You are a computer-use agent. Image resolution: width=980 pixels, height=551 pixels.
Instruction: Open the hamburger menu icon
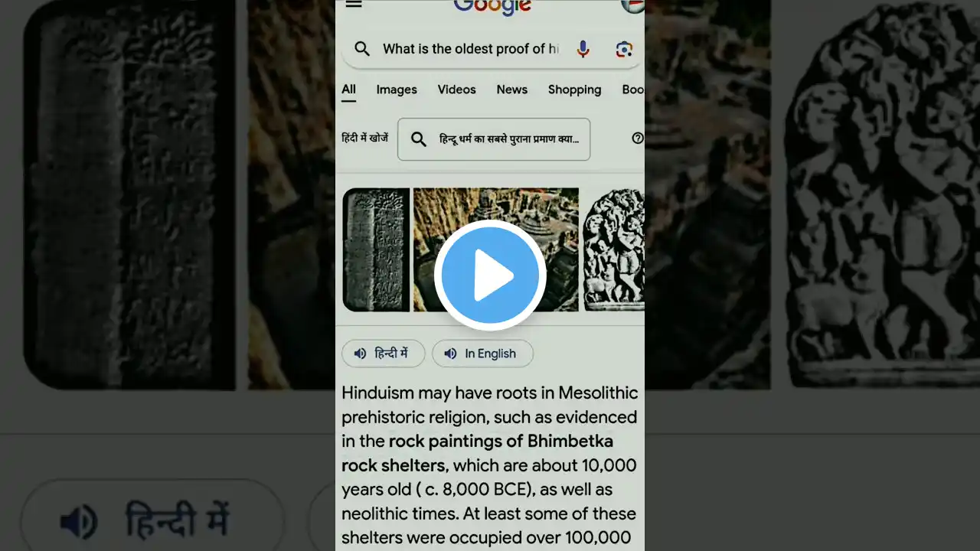point(353,4)
